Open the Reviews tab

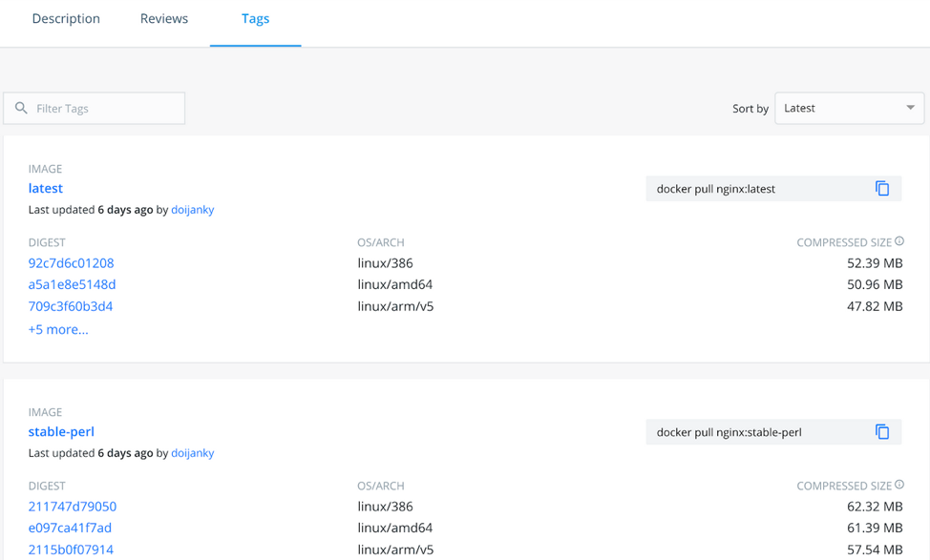pyautogui.click(x=164, y=19)
